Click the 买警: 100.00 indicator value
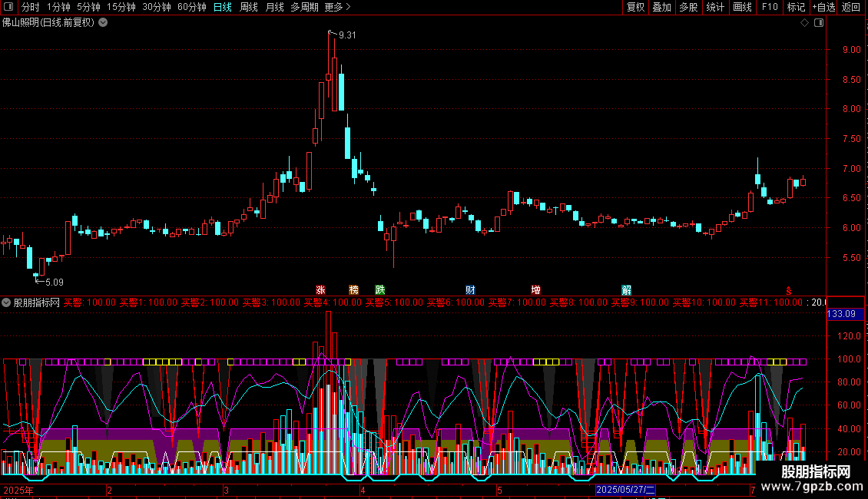Screen dimensions: 868x499 click(90, 302)
